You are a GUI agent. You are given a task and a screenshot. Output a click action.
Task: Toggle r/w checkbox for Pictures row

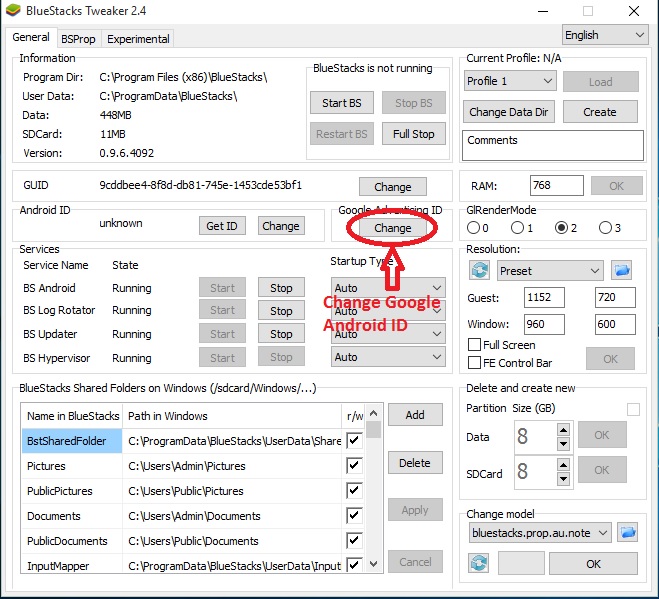point(354,465)
